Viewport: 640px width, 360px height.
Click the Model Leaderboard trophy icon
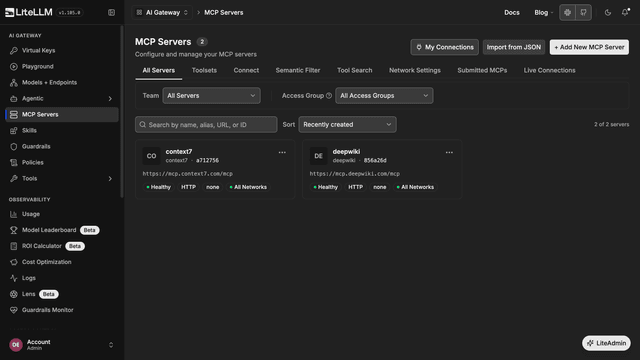click(13, 230)
